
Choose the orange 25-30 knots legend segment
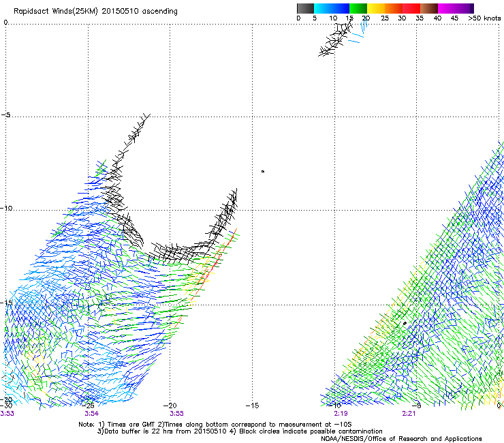(394, 8)
